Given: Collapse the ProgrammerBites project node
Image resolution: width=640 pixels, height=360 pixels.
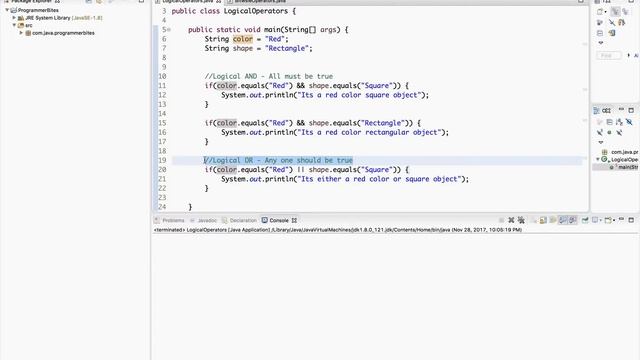Looking at the screenshot, I should tap(7, 10).
